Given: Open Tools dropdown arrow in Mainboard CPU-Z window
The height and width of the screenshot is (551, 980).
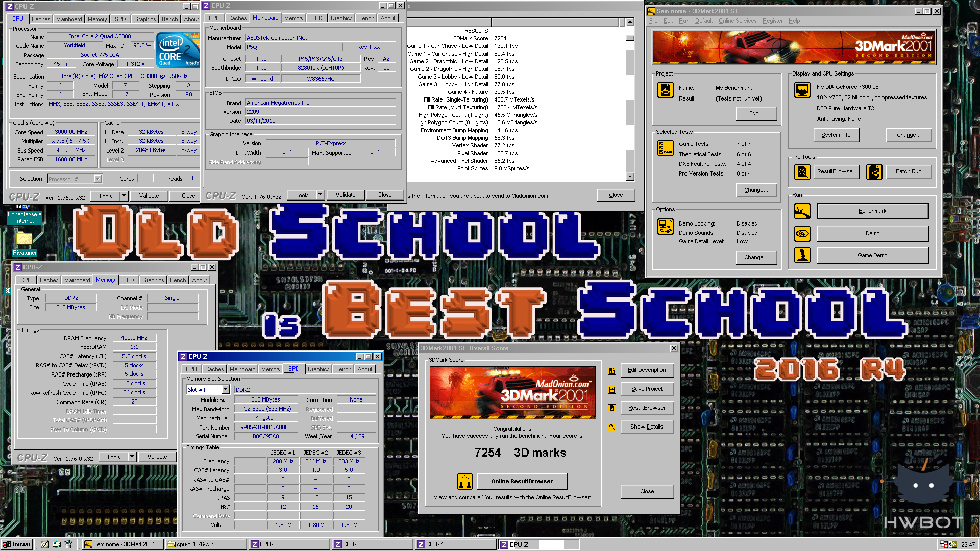Looking at the screenshot, I should (320, 195).
